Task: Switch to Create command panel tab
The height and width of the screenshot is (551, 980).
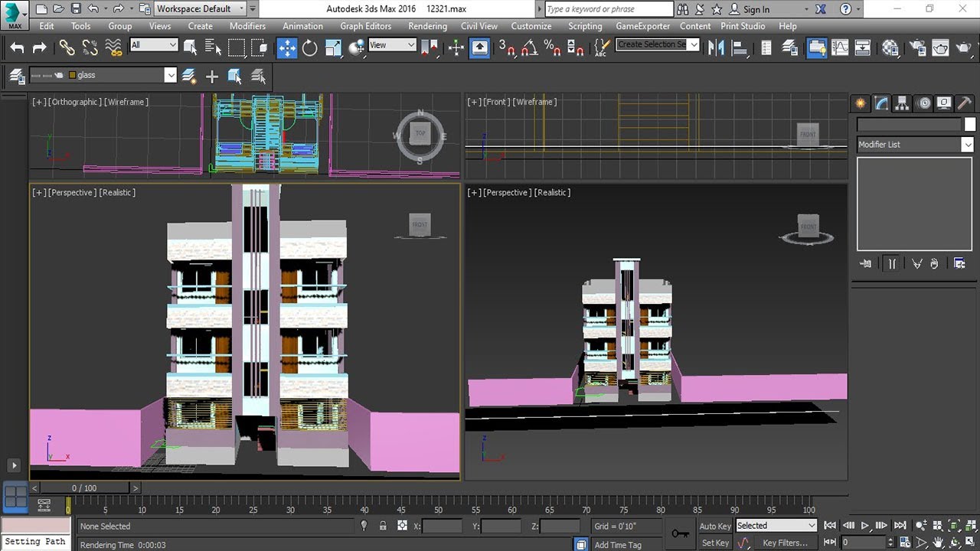Action: [x=861, y=103]
